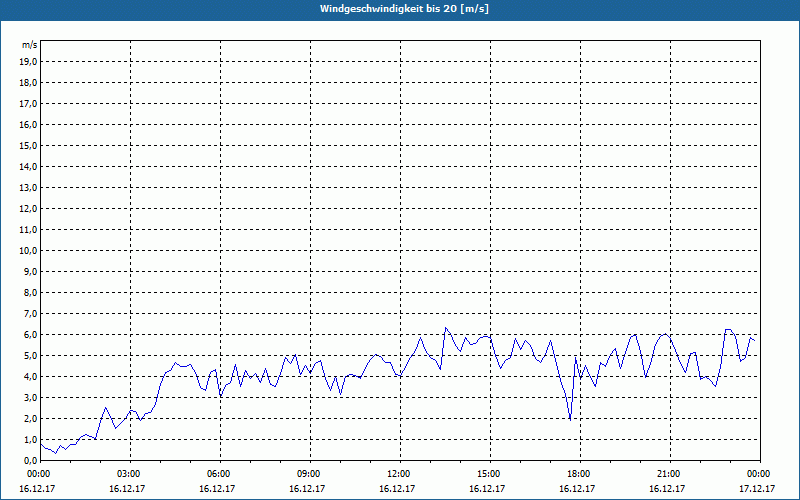800x500 pixels.
Task: Select the '06:00' time label
Action: (220, 474)
